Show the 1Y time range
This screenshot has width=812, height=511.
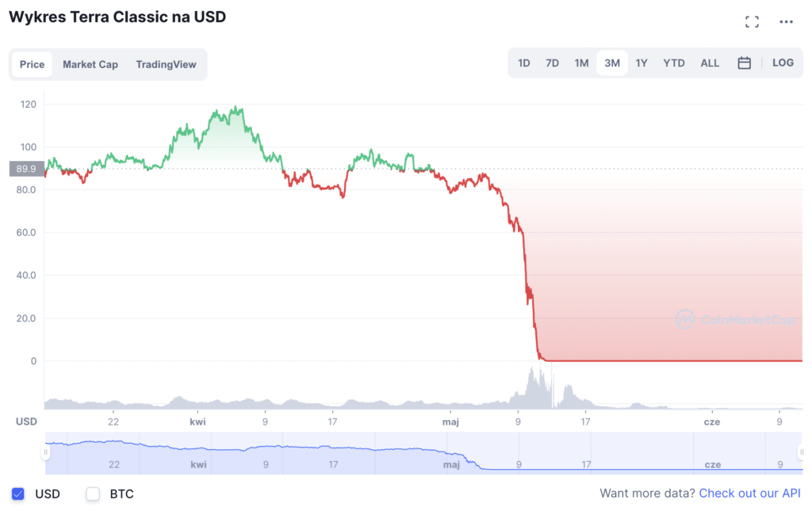(642, 63)
